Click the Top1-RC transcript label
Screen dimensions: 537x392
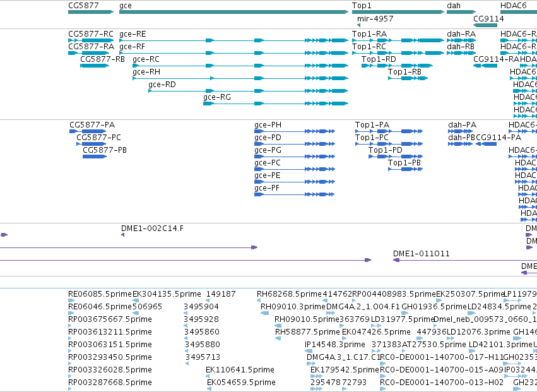click(x=369, y=47)
